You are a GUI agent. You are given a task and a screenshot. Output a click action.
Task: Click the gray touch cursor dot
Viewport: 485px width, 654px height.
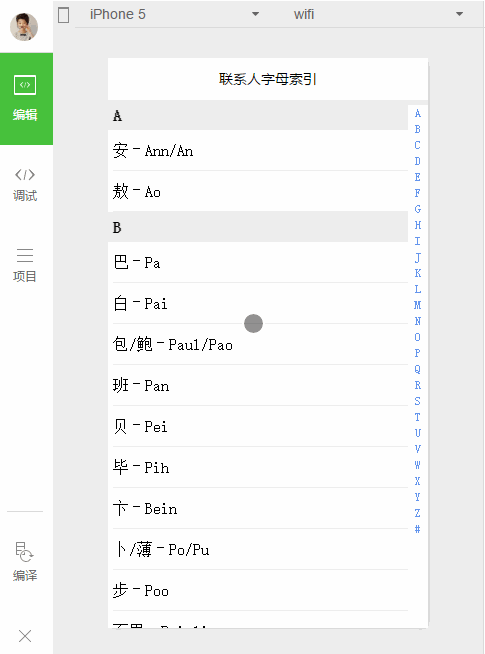(253, 323)
